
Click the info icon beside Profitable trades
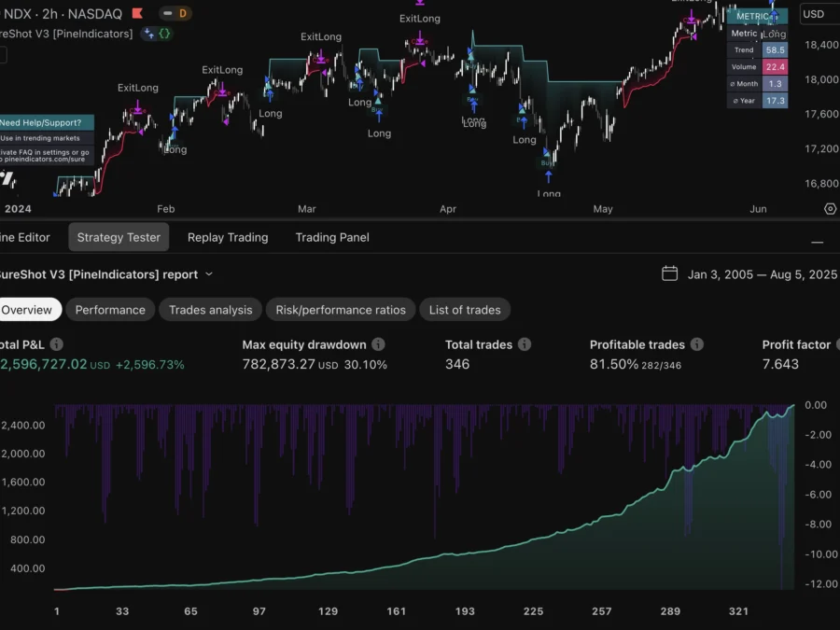click(697, 344)
